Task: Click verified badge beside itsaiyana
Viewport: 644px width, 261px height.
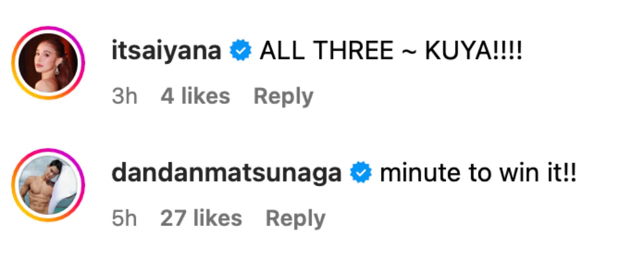Action: [240, 50]
